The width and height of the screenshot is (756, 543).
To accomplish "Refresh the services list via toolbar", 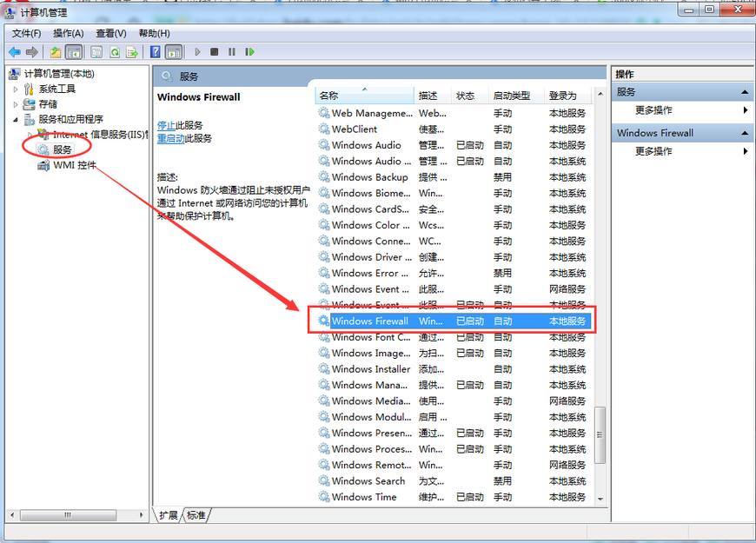I will tap(114, 51).
